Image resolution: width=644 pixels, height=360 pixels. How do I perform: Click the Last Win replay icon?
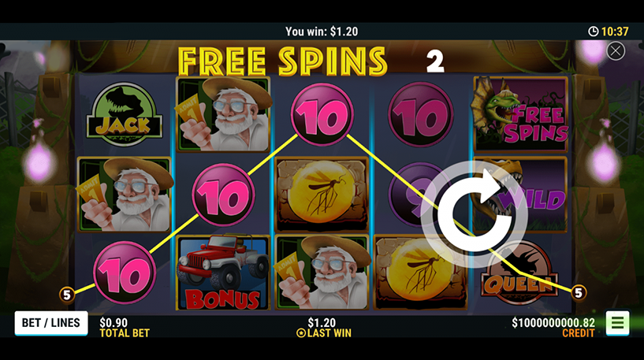pyautogui.click(x=300, y=333)
